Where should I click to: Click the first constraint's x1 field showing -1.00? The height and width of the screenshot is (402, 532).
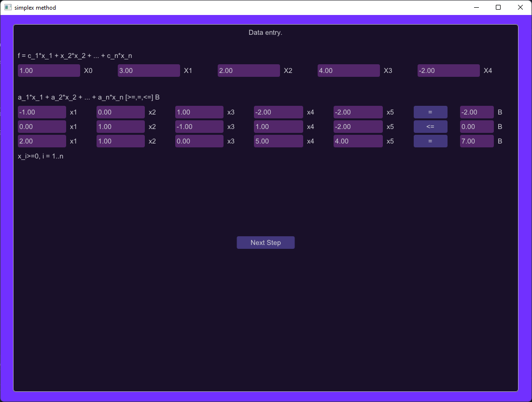coord(42,112)
